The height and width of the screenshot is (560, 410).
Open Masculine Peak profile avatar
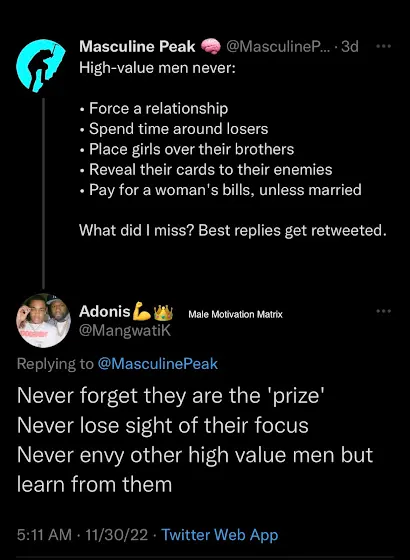pos(41,66)
